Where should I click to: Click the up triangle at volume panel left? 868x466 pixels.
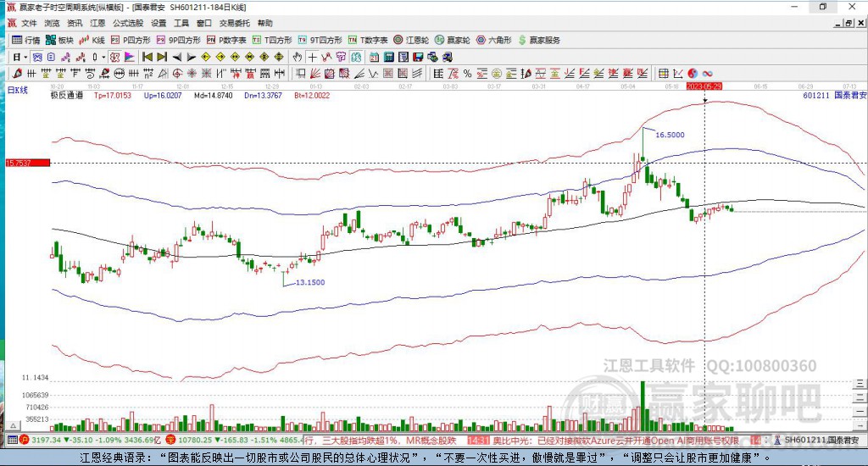[x=13, y=425]
